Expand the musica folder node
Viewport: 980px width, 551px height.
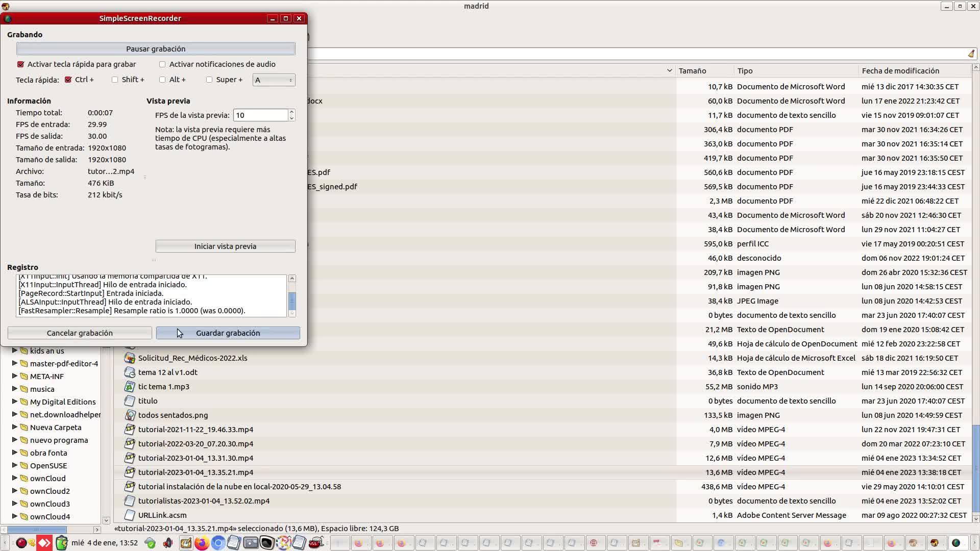click(x=15, y=389)
